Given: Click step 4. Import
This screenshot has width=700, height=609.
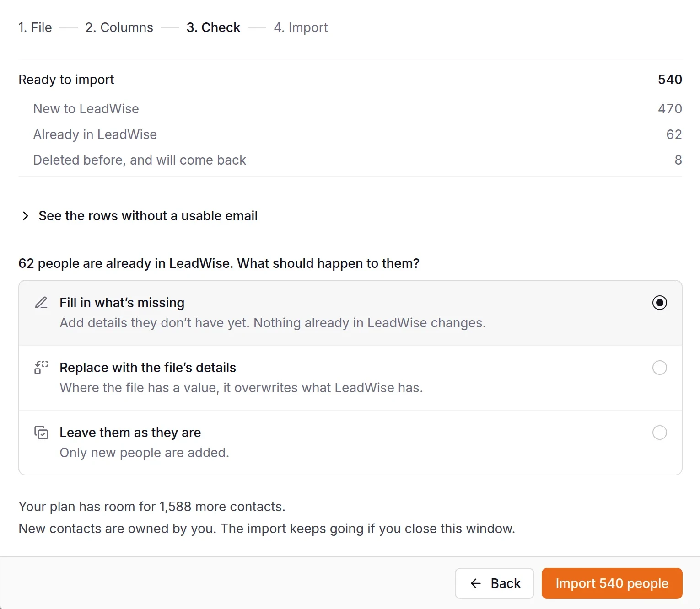Looking at the screenshot, I should pyautogui.click(x=301, y=27).
